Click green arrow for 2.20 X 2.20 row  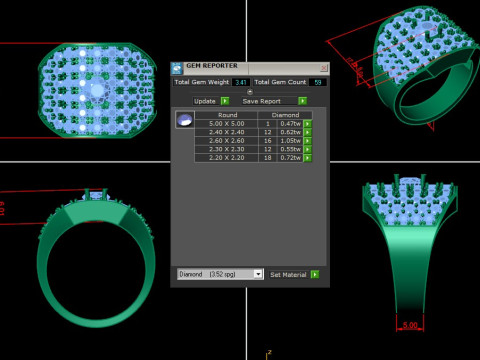307,158
